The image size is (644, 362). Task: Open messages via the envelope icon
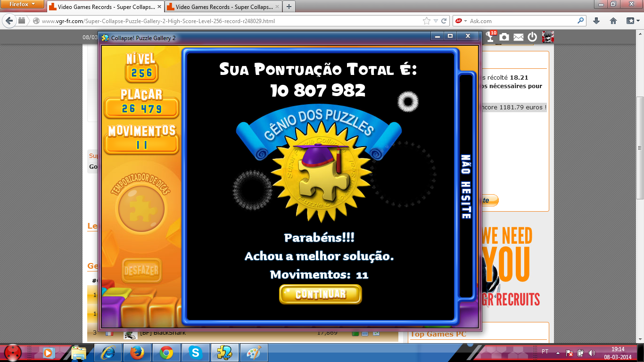(518, 37)
